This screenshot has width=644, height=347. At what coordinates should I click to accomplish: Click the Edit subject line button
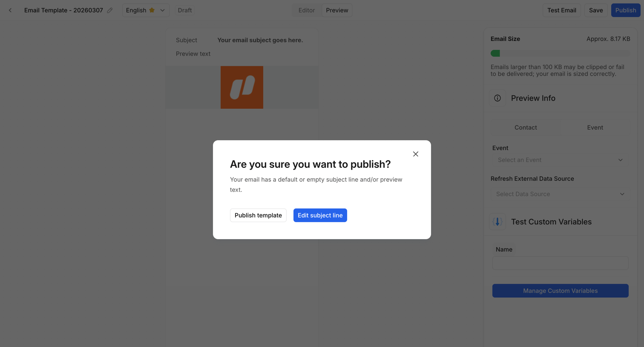coord(320,215)
